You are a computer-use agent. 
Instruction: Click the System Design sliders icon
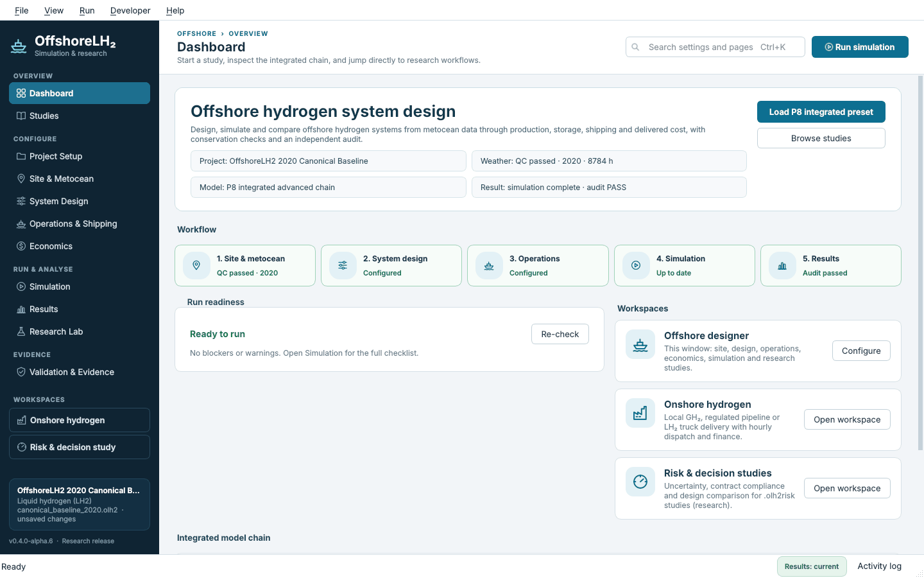pyautogui.click(x=21, y=201)
